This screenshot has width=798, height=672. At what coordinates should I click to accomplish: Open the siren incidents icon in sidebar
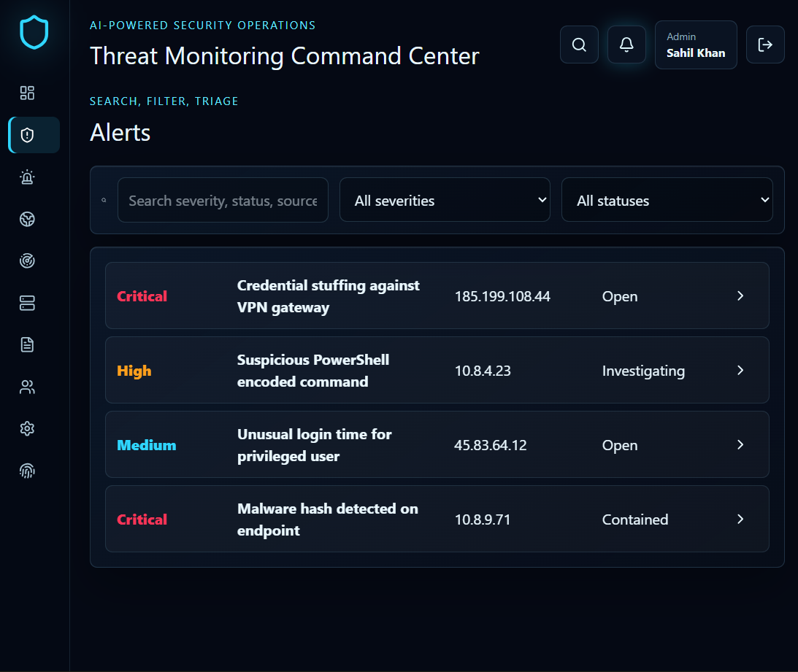(27, 177)
